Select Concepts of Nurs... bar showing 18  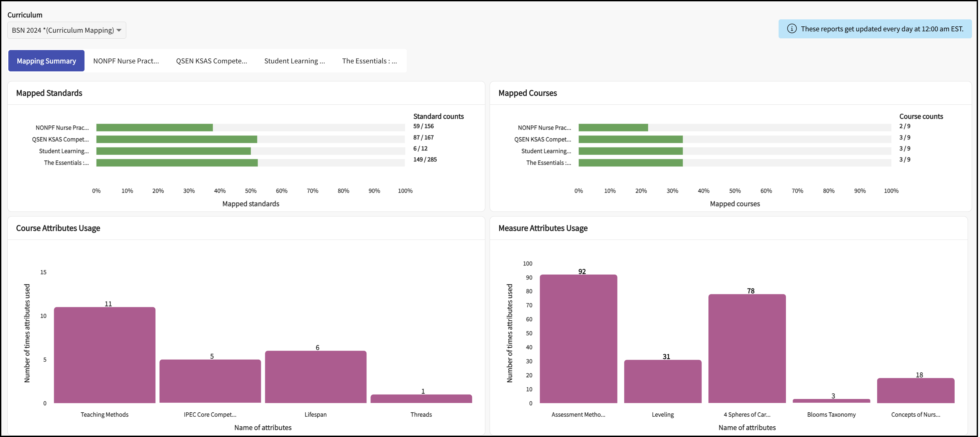click(915, 390)
